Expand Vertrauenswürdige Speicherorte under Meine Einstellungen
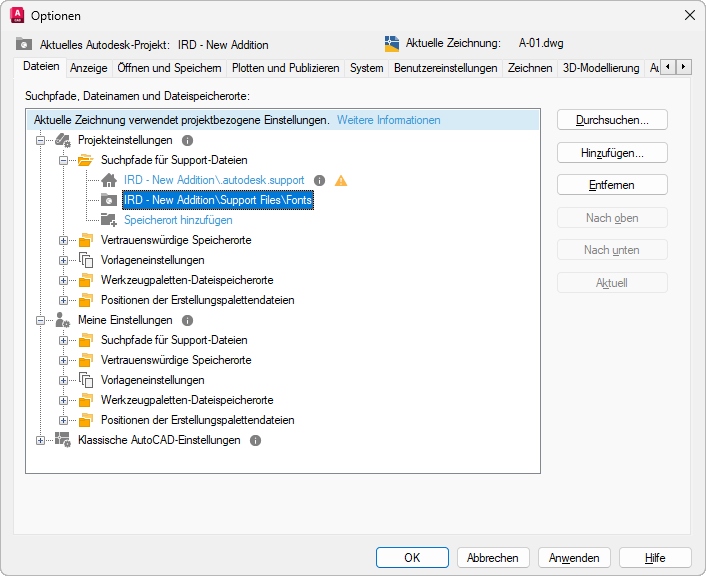The width and height of the screenshot is (706, 576). [63, 360]
